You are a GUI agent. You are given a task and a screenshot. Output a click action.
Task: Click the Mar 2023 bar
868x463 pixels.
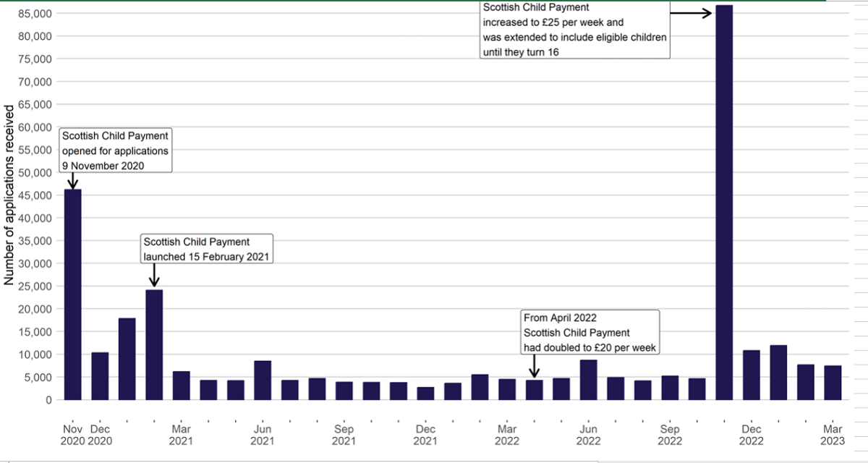[x=833, y=383]
